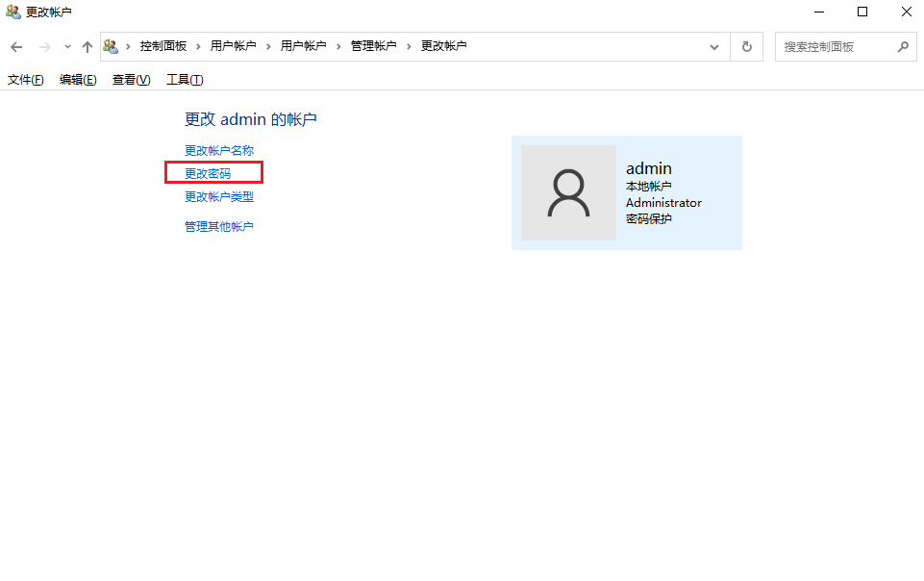Click the user accounts icon in the address bar
Viewport: 924px width, 581px height.
coord(111,45)
